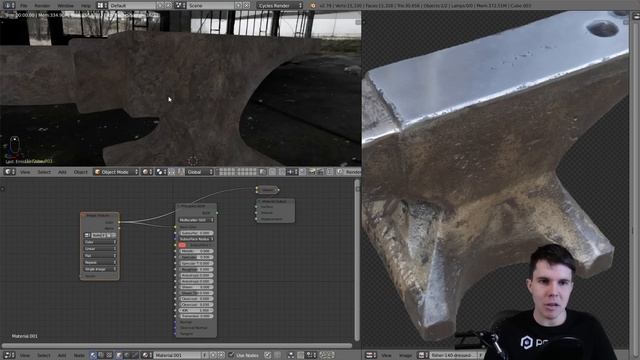Adjust the IOR value on Principled node
640x360 pixels.
196,311
